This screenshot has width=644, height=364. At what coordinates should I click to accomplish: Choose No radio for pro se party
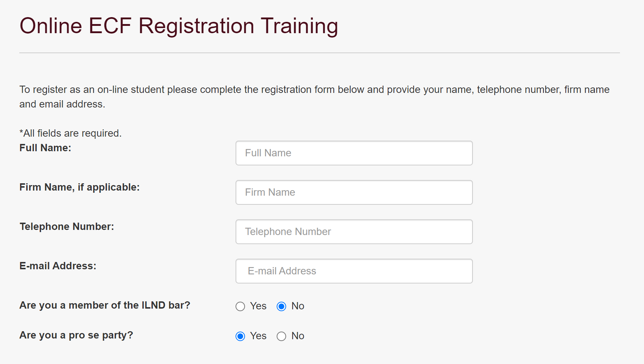[281, 336]
